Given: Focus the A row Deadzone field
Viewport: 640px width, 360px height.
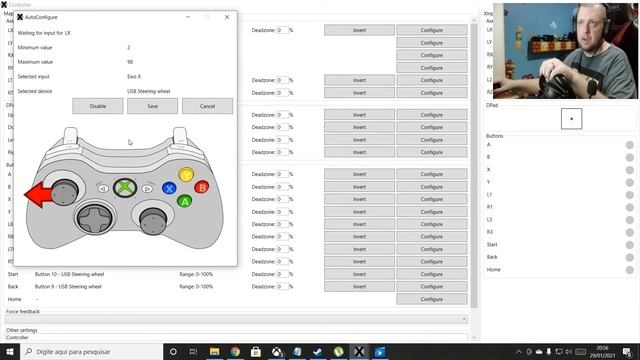Looking at the screenshot, I should pos(282,174).
